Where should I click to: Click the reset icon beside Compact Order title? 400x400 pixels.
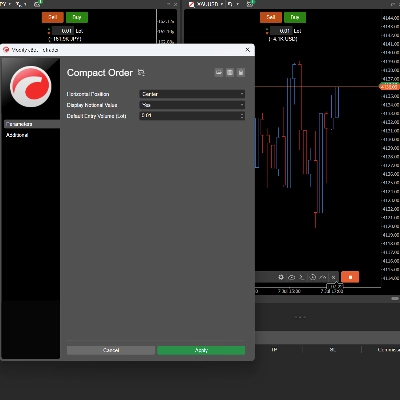pos(141,72)
